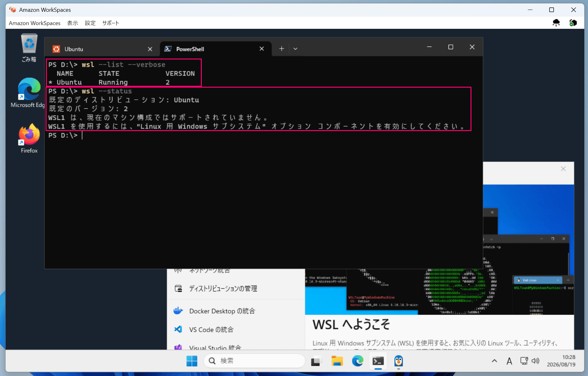
Task: Open the 設定 menu
Action: click(90, 23)
